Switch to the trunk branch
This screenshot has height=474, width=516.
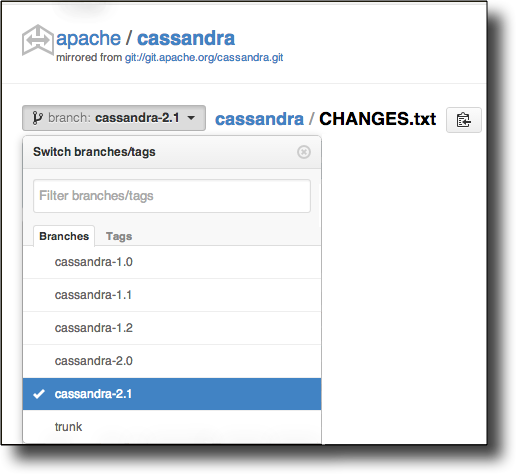172,427
